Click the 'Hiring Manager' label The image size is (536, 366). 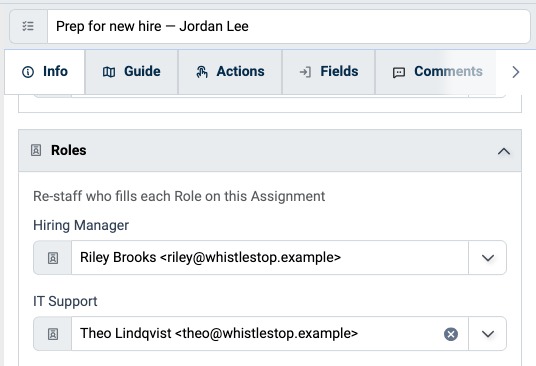coord(81,226)
